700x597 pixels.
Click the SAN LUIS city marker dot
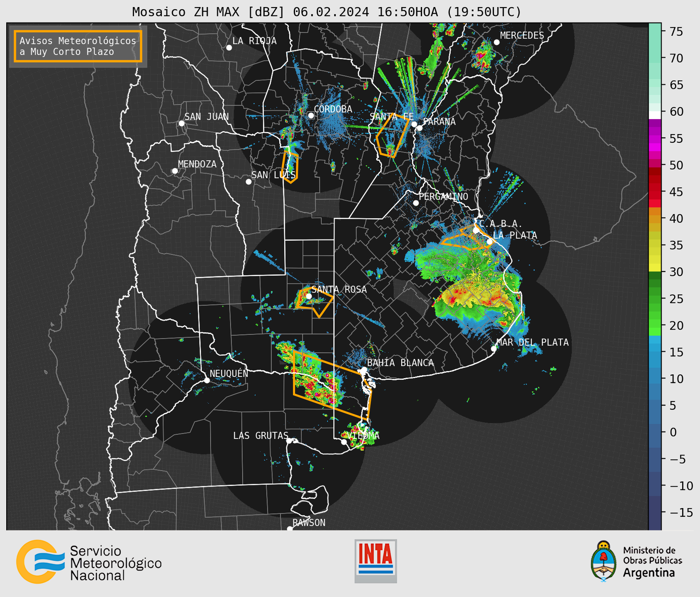tap(249, 182)
